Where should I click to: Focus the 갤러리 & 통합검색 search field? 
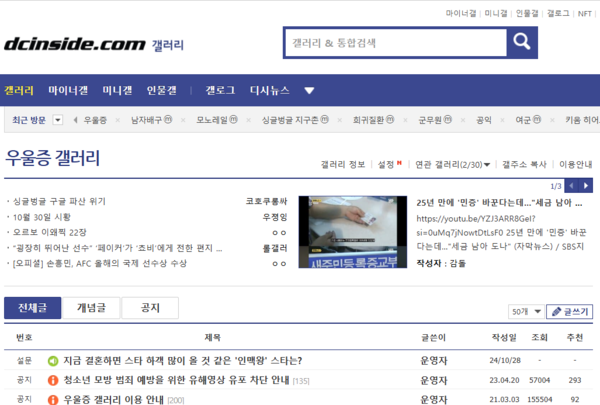(x=393, y=43)
